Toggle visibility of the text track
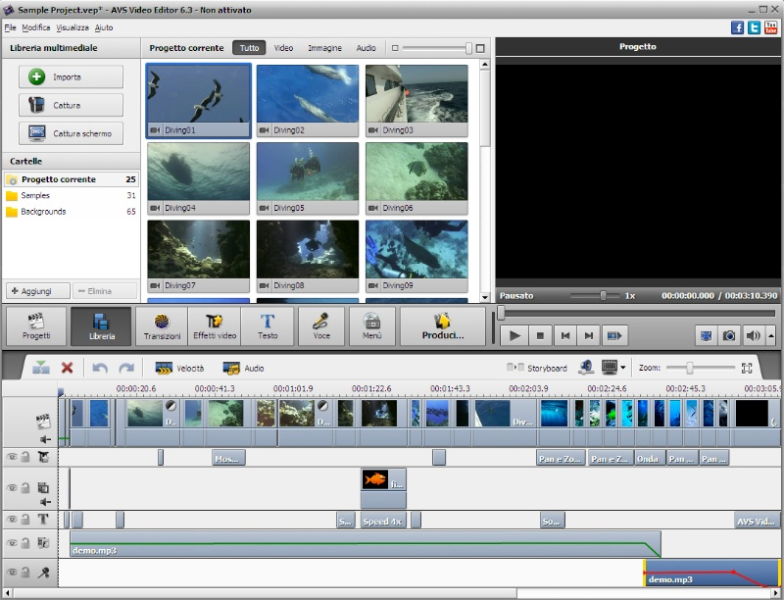This screenshot has width=784, height=600. [12, 519]
